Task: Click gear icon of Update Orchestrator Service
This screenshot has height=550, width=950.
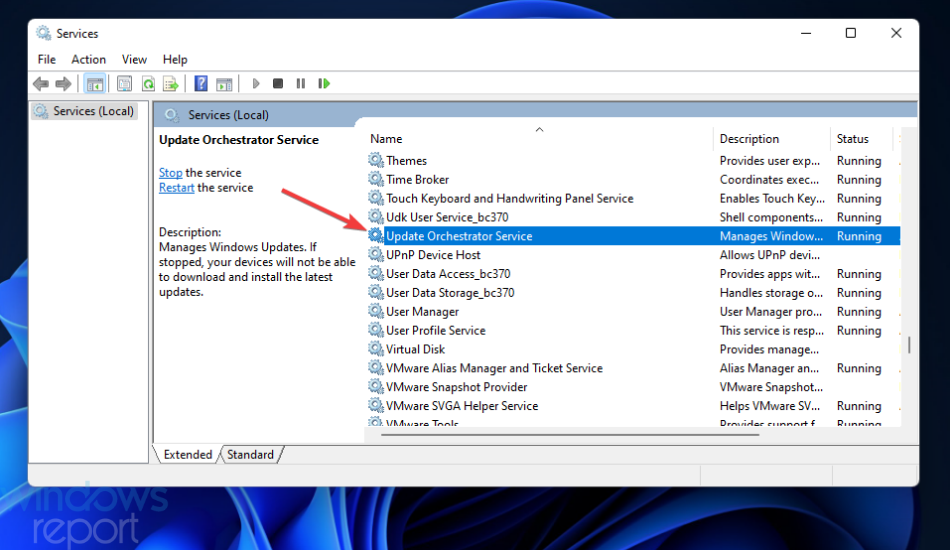Action: pyautogui.click(x=376, y=235)
